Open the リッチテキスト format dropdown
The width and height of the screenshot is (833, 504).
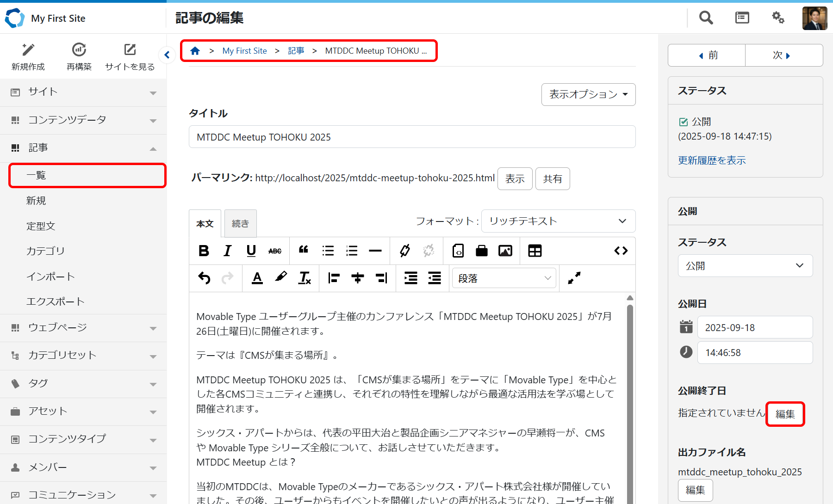(x=558, y=221)
